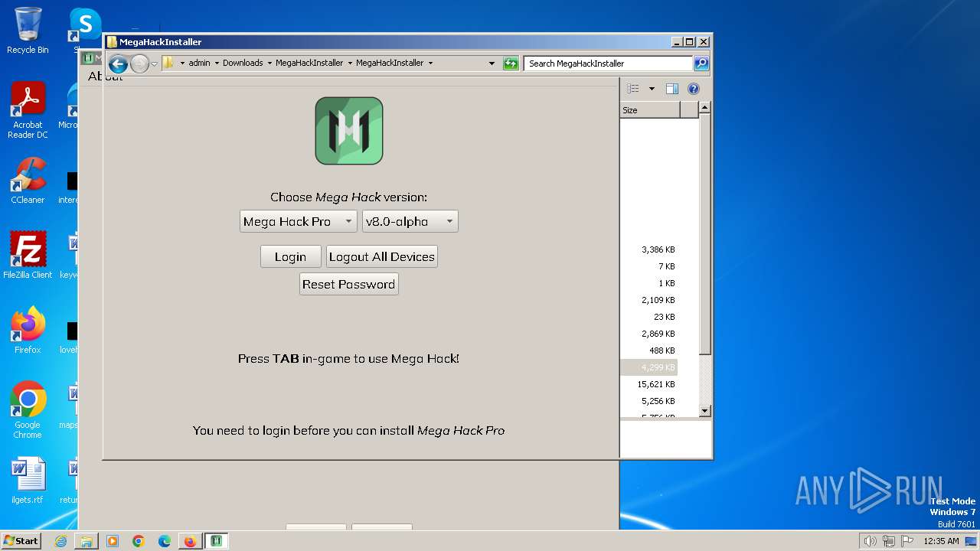This screenshot has height=551, width=980.
Task: Select the 3,386 KB file row
Action: 649,249
